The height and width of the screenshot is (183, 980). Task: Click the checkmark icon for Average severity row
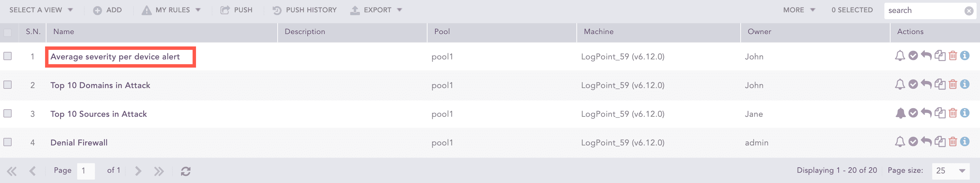click(x=913, y=56)
